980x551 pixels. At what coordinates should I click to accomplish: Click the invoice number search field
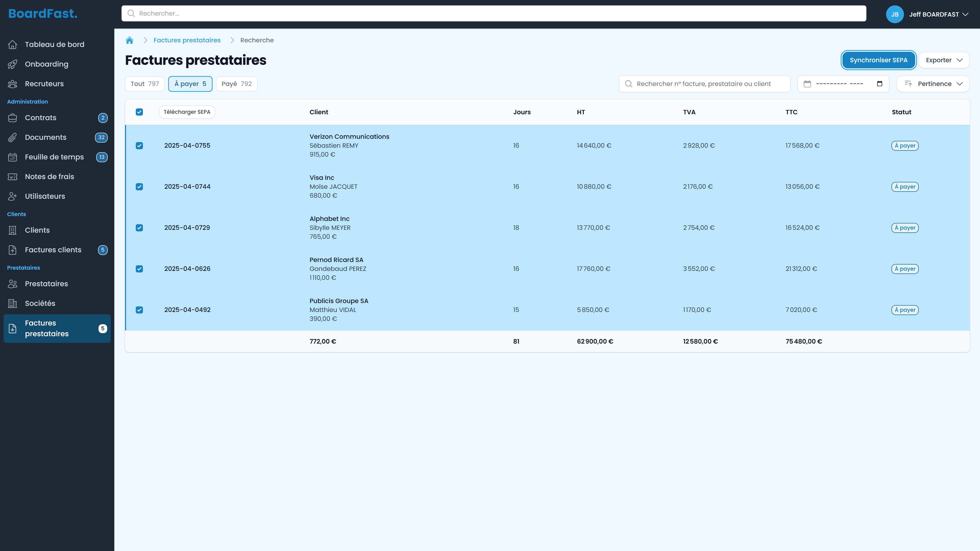(704, 84)
